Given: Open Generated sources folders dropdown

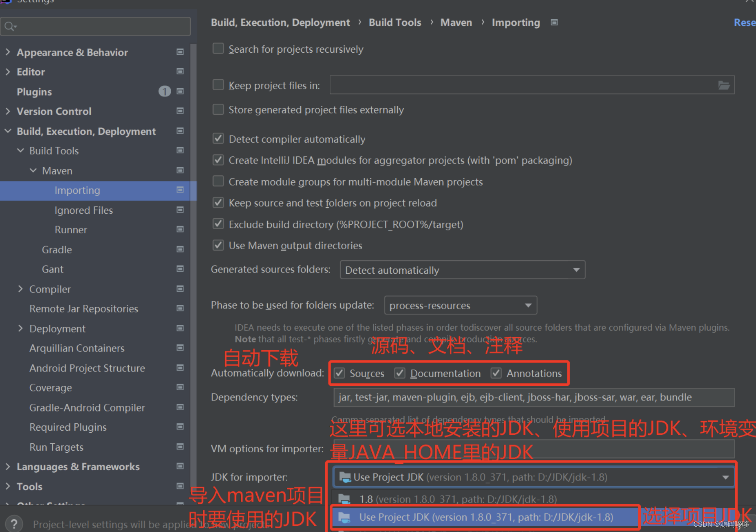Looking at the screenshot, I should tap(463, 270).
